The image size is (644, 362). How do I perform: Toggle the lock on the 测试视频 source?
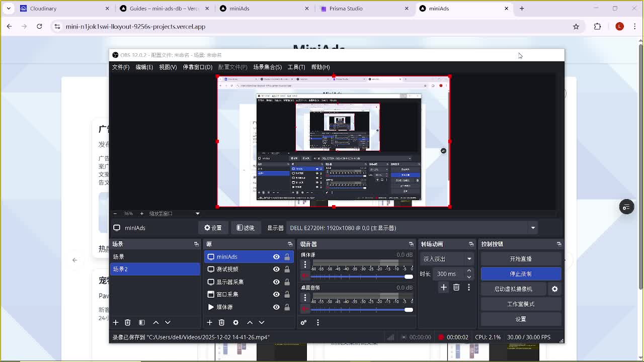287,269
